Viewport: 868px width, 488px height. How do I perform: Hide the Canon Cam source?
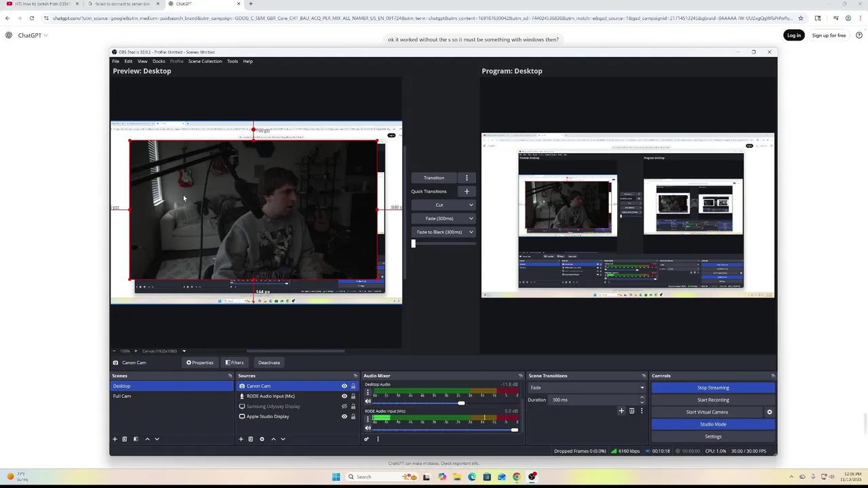344,386
